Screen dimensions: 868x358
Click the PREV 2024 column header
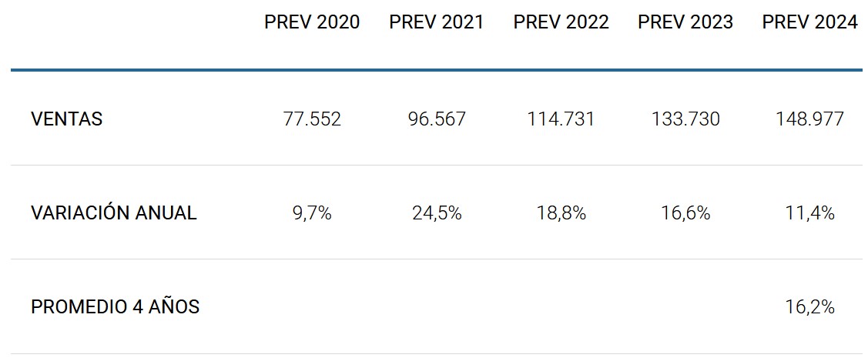(809, 22)
